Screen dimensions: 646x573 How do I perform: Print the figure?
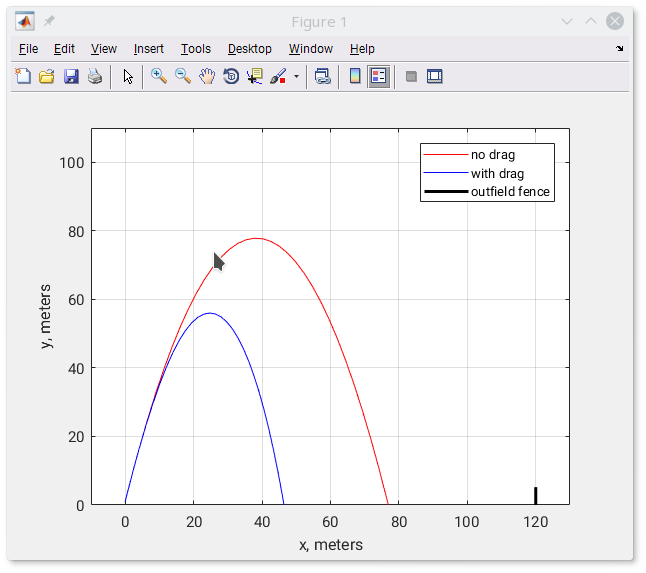95,76
